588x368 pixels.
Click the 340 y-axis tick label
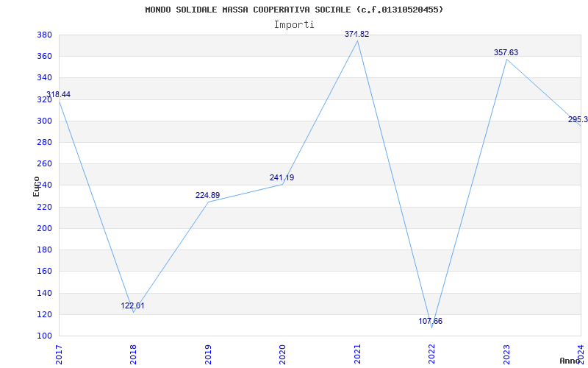[44, 78]
